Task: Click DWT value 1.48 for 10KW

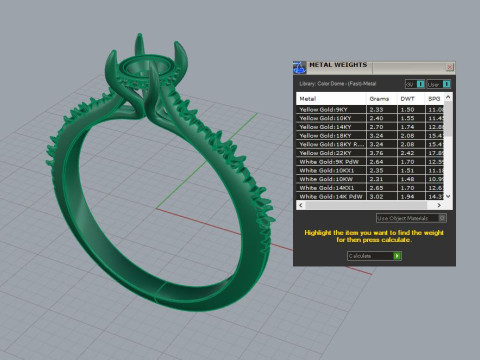Action: point(407,179)
